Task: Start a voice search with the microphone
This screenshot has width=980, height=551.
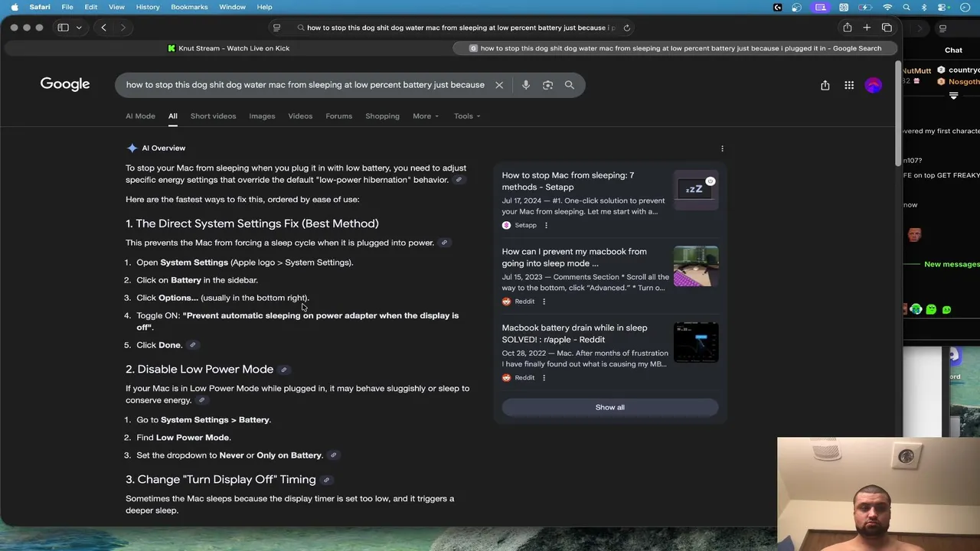Action: (526, 85)
